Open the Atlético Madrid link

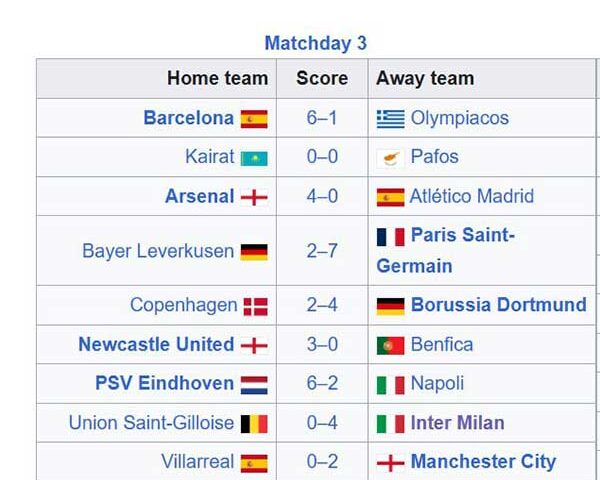[471, 196]
